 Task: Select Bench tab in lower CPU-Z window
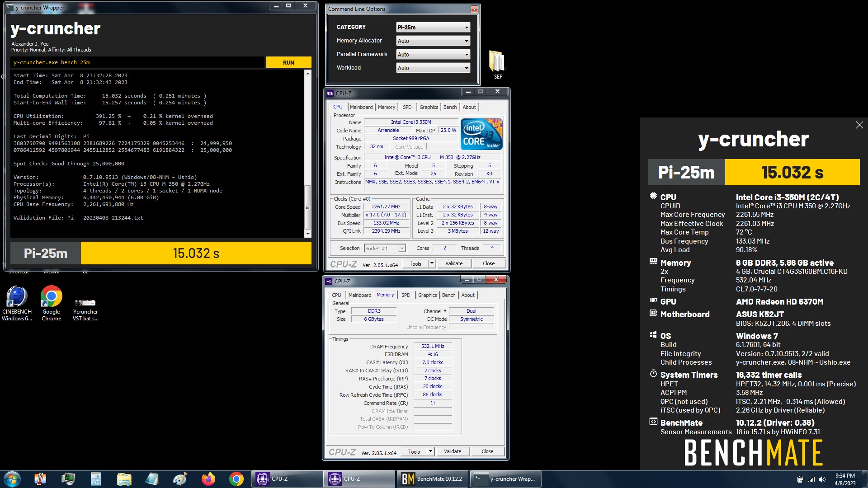pos(448,295)
